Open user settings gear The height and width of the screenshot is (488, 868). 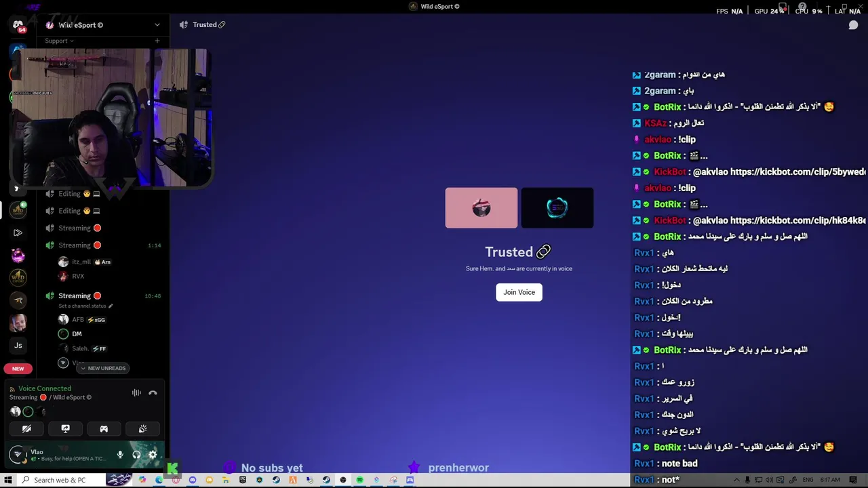(x=153, y=455)
